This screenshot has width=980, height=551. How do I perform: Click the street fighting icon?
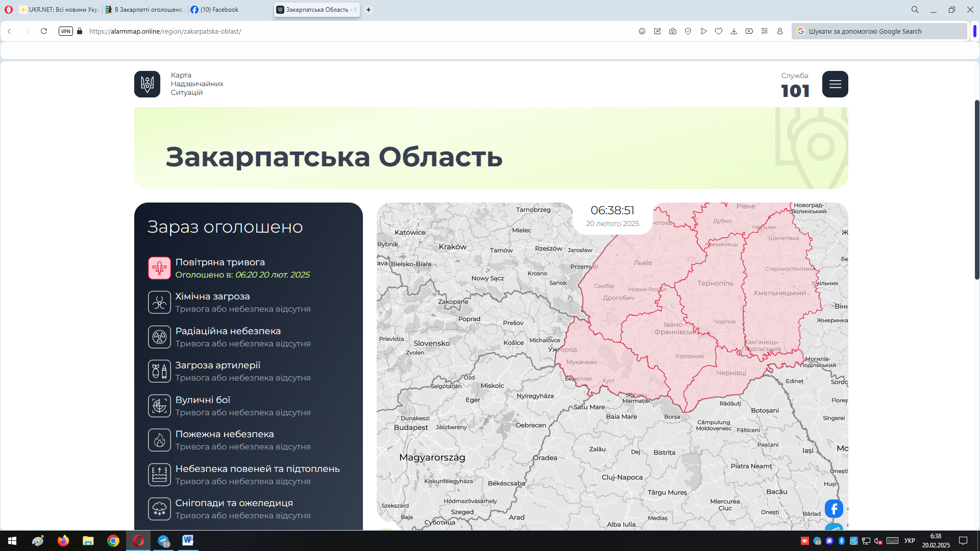[159, 406]
